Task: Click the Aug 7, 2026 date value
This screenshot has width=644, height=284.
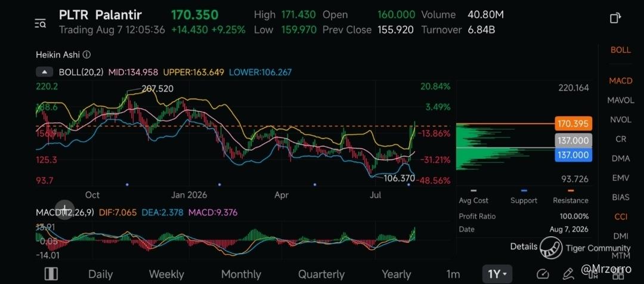Action: point(569,229)
